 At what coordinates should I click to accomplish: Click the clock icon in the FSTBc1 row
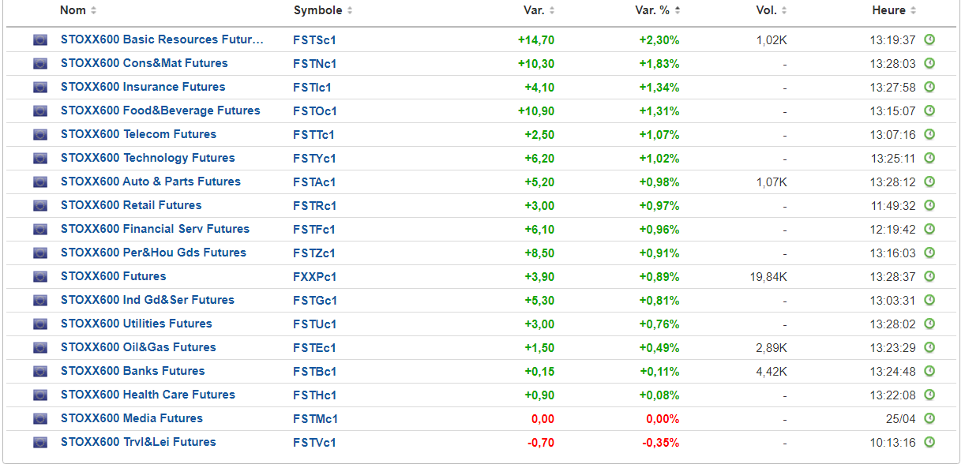[929, 371]
